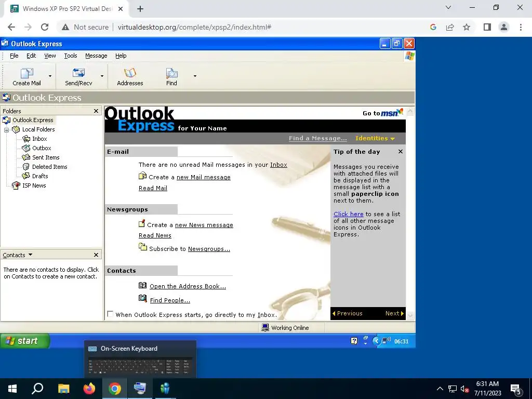Click the Click here link in tip
Screen dimensions: 532x399
pos(349,214)
